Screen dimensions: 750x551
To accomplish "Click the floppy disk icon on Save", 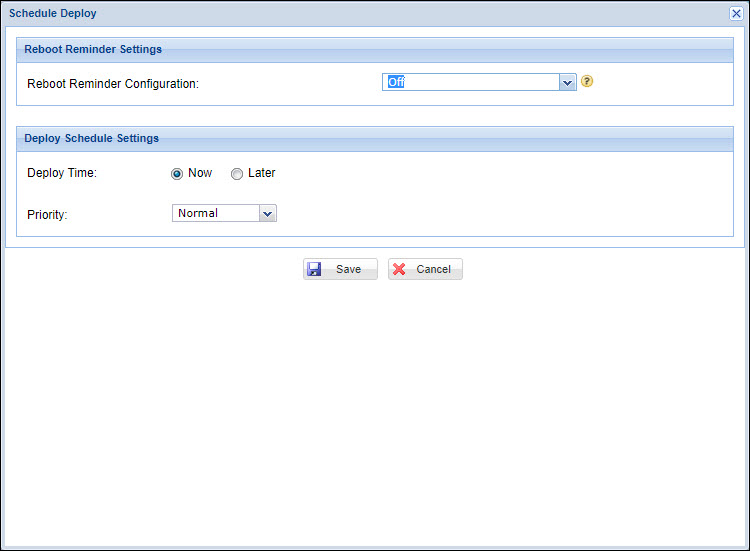I will pos(315,269).
